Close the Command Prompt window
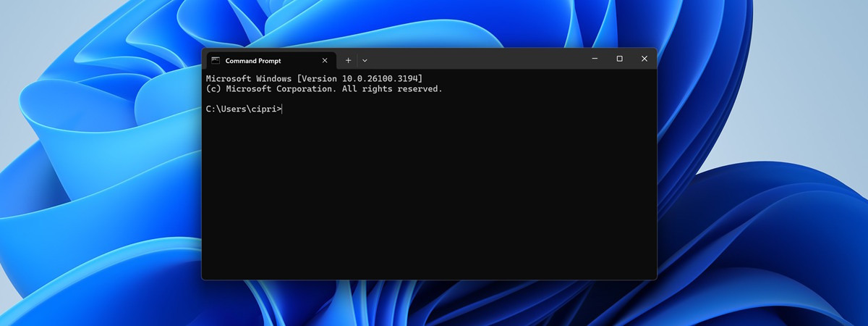Image resolution: width=868 pixels, height=326 pixels. [644, 59]
